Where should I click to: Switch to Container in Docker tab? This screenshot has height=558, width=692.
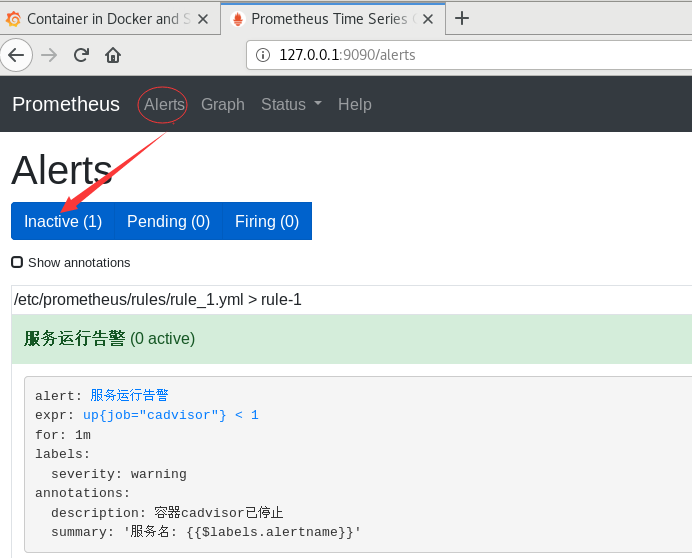click(x=109, y=19)
